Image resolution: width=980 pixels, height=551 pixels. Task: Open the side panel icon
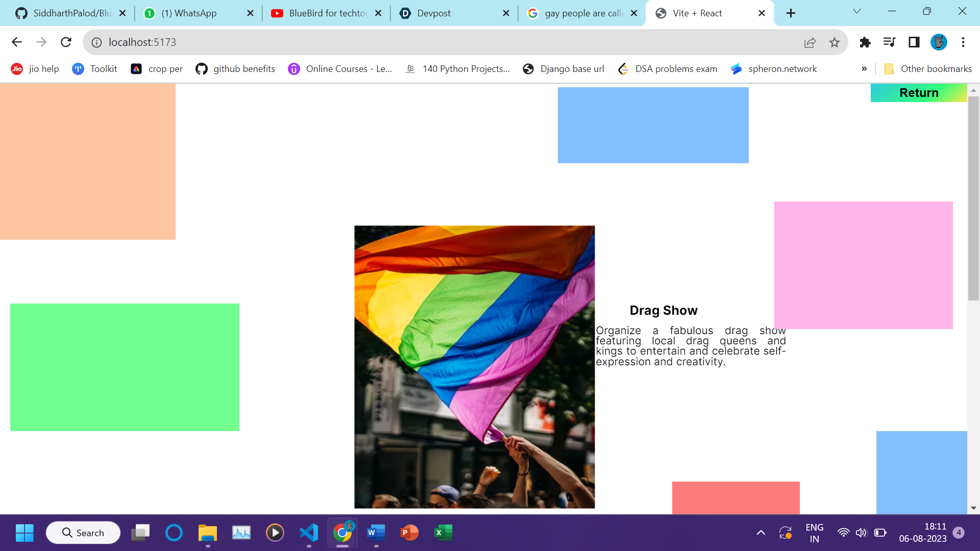[x=914, y=42]
